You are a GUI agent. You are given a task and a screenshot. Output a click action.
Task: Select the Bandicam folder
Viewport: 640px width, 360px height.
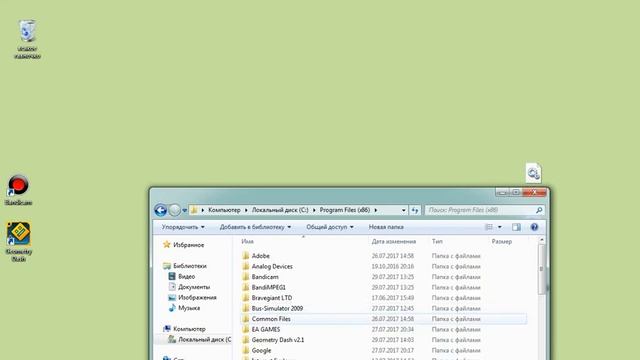[265, 277]
